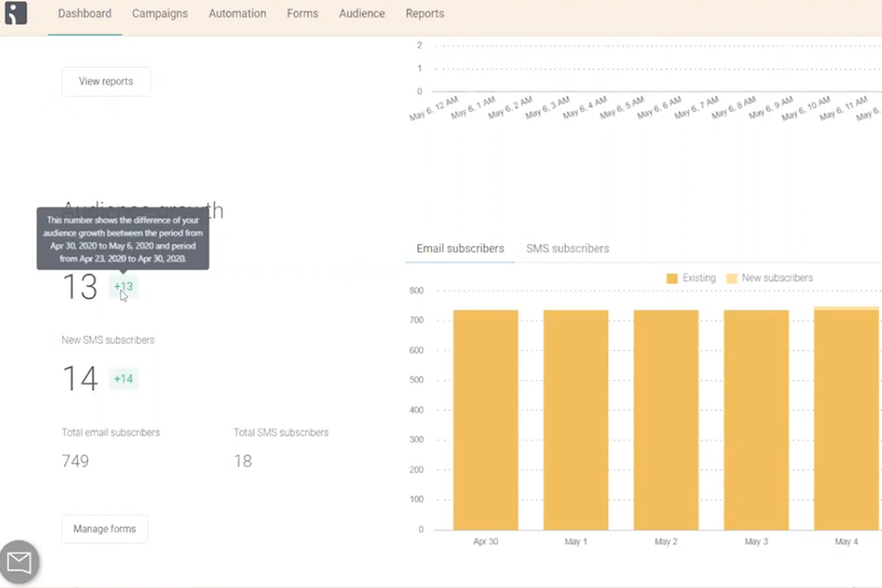Viewport: 882px width, 588px height.
Task: Click the total email subscribers count 749
Action: tap(76, 461)
